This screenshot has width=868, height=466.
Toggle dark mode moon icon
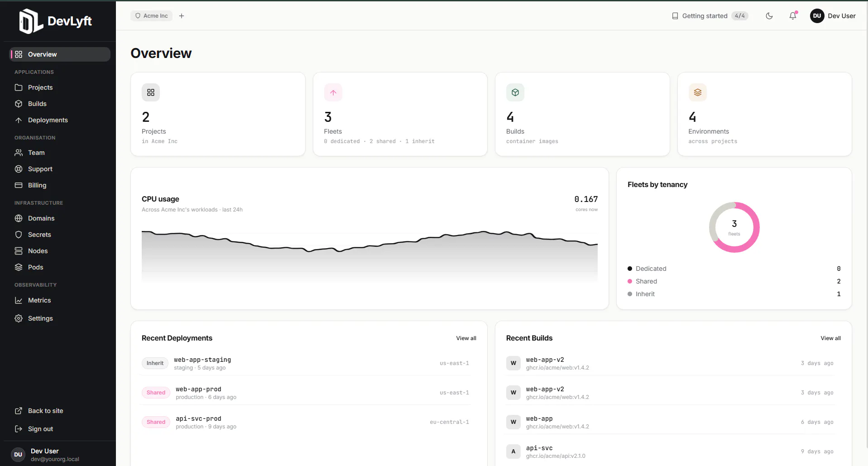[x=769, y=16]
